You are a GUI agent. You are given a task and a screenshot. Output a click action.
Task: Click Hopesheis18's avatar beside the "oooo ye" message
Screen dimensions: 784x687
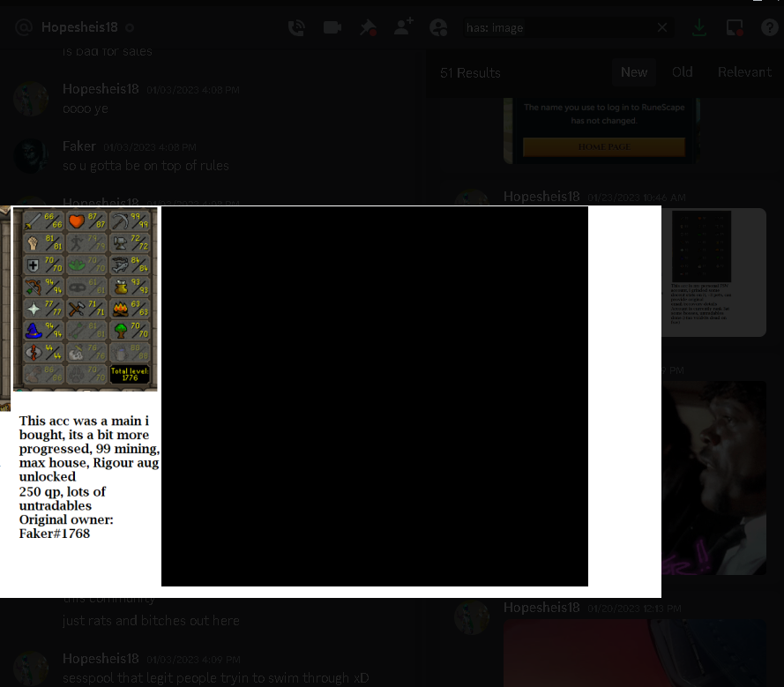pyautogui.click(x=31, y=99)
